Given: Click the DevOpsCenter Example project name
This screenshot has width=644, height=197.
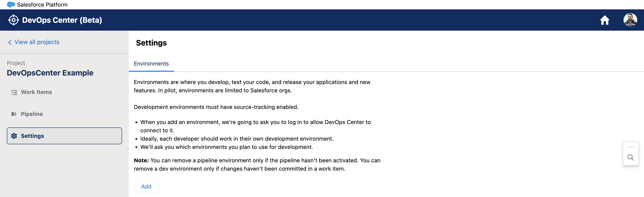Looking at the screenshot, I should click(50, 73).
